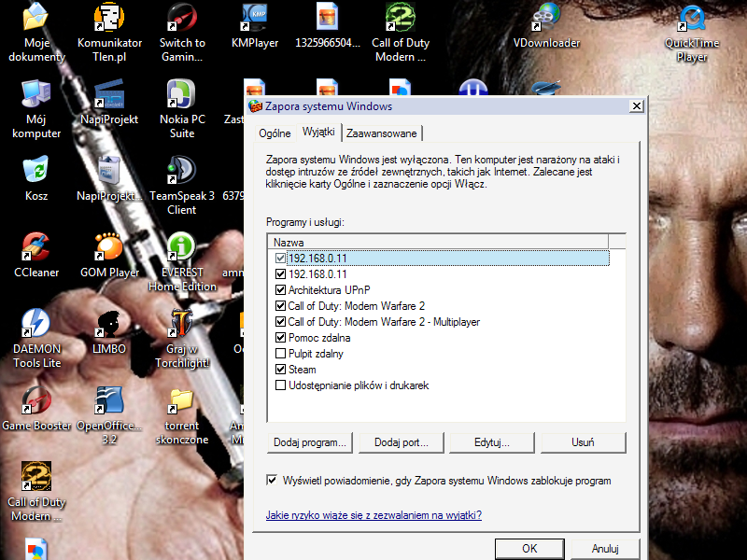Select the TeamSpeak 3 Client icon
The image size is (747, 560).
182,186
